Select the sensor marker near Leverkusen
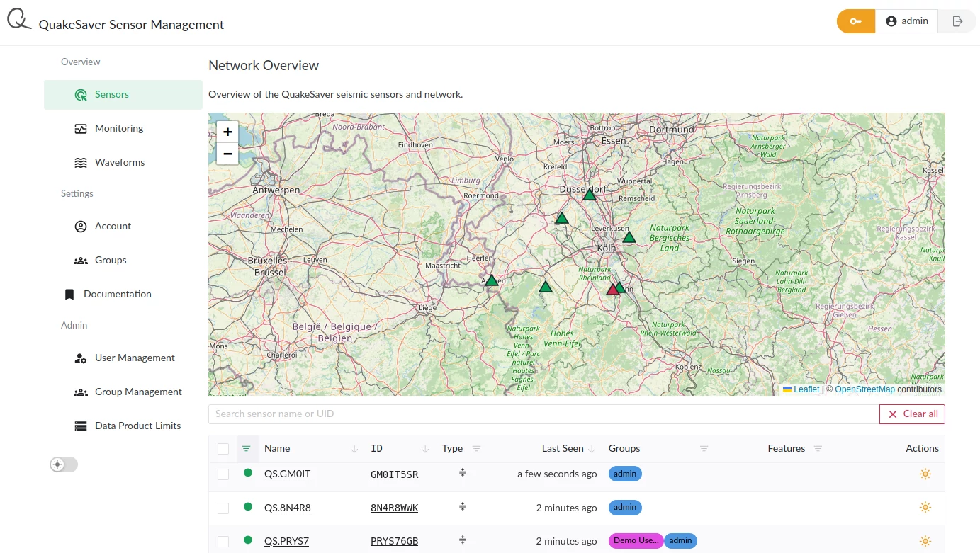 pos(629,236)
